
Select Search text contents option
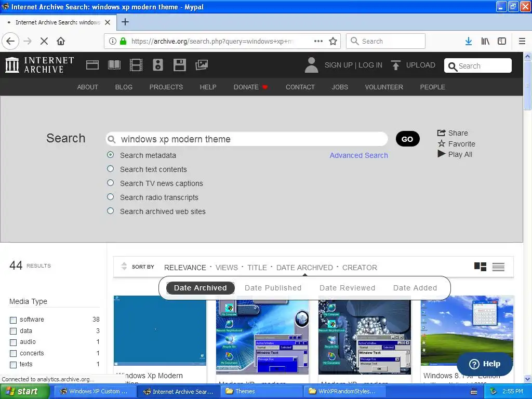110,169
